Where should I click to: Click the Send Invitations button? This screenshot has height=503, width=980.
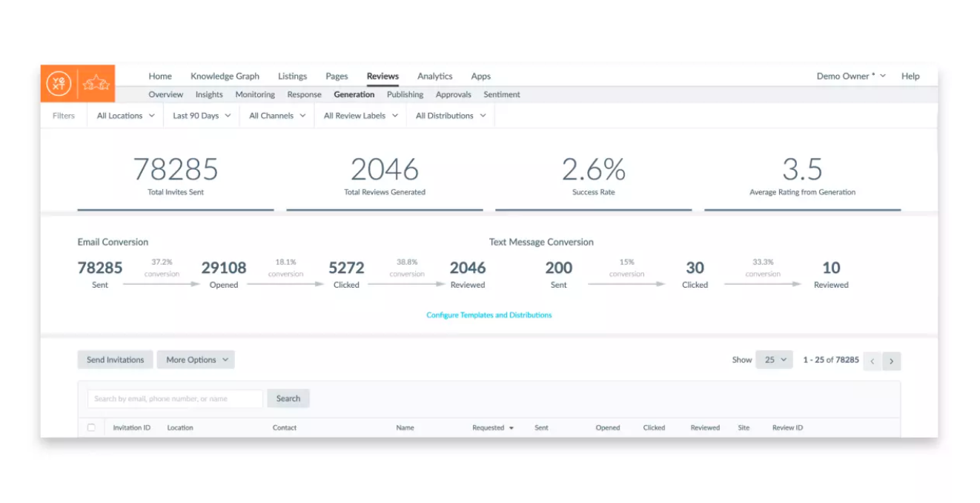point(115,359)
